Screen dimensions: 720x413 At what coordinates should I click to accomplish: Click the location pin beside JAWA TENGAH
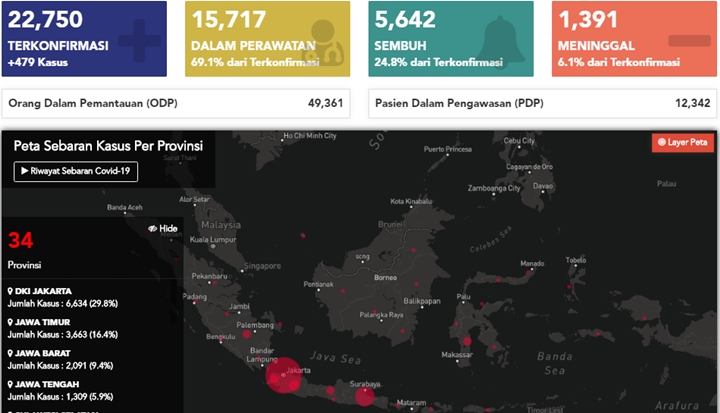click(10, 385)
